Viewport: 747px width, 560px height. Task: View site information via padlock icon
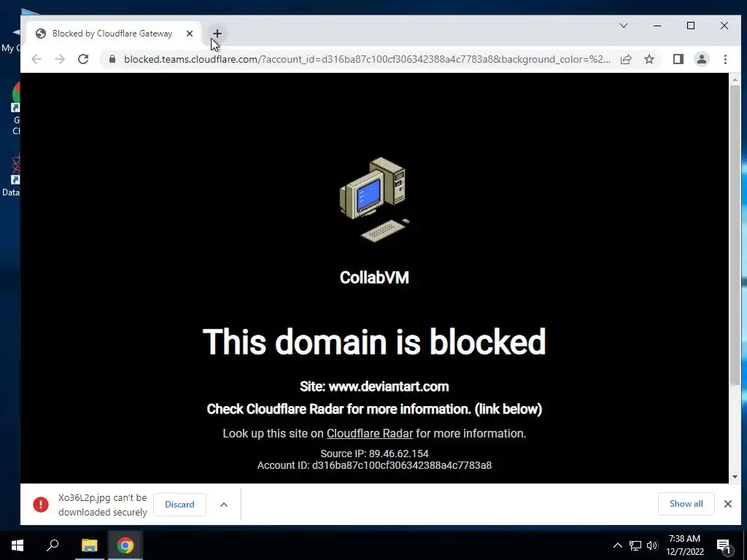(x=112, y=59)
